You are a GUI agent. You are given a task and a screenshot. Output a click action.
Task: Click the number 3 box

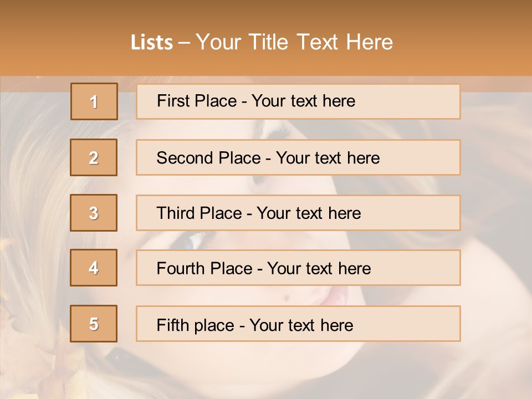pos(94,213)
